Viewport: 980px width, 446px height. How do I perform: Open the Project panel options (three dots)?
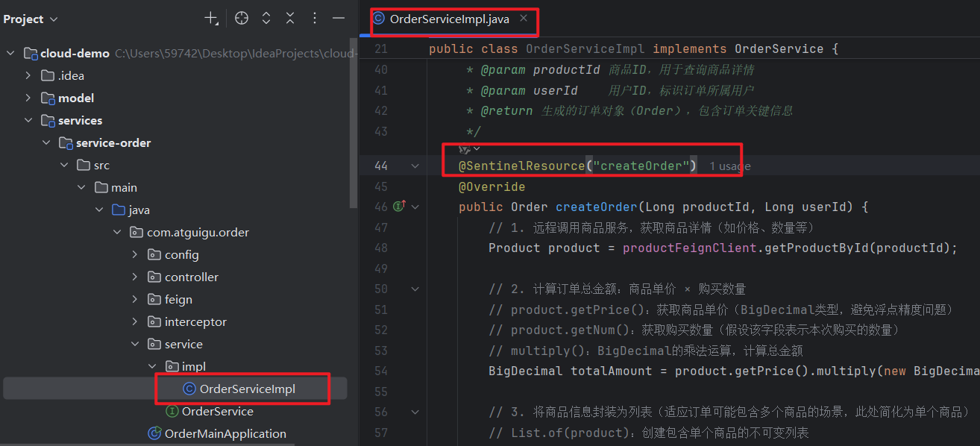pos(315,19)
